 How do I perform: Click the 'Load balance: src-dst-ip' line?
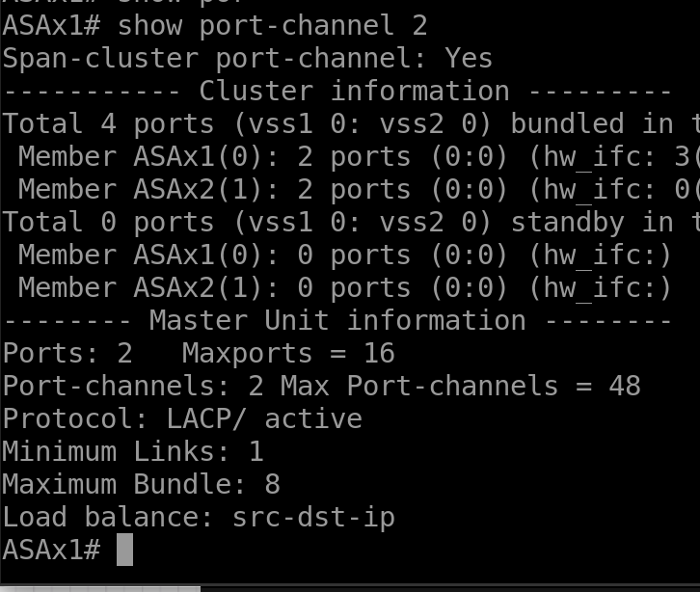click(x=199, y=517)
